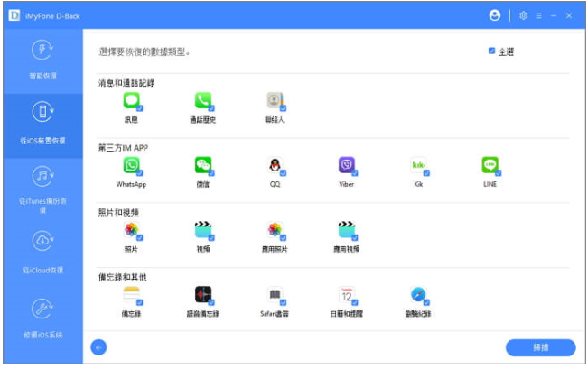Select 智能恢復 smart recovery sidebar icon
Screen dimensions: 588x369
42,50
